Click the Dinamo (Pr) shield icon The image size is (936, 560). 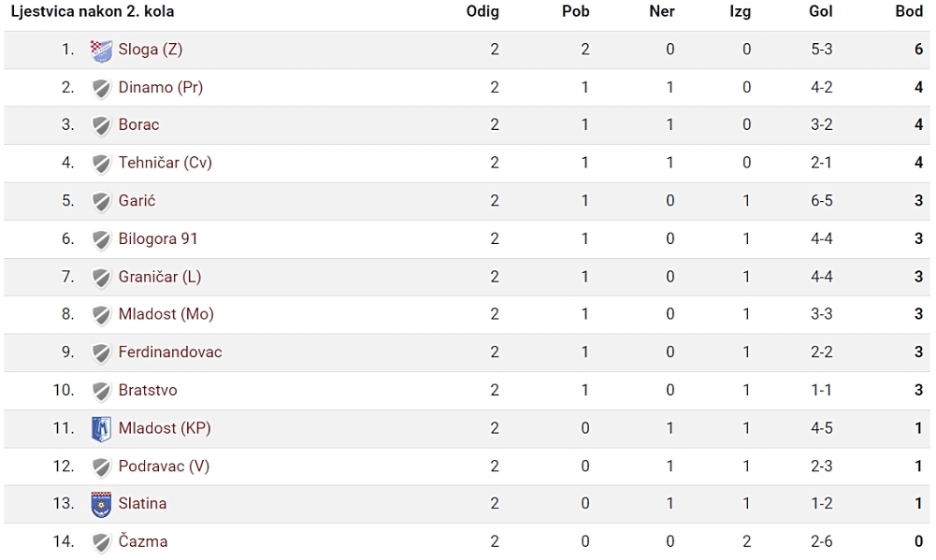[102, 89]
